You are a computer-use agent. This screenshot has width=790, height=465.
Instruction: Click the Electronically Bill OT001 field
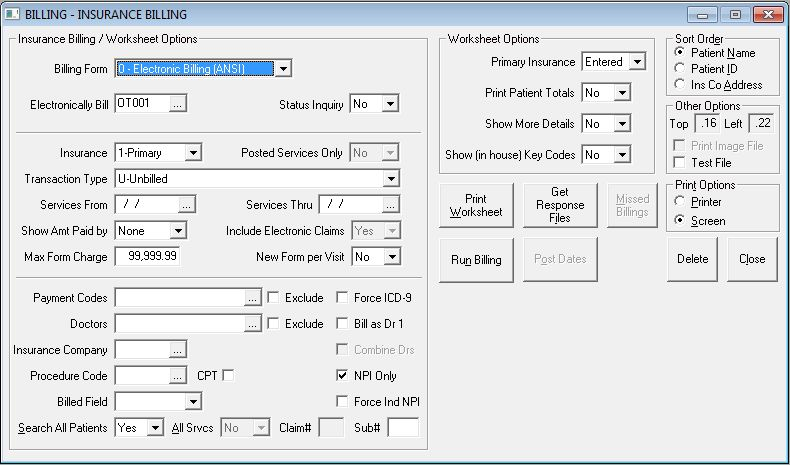pyautogui.click(x=143, y=104)
